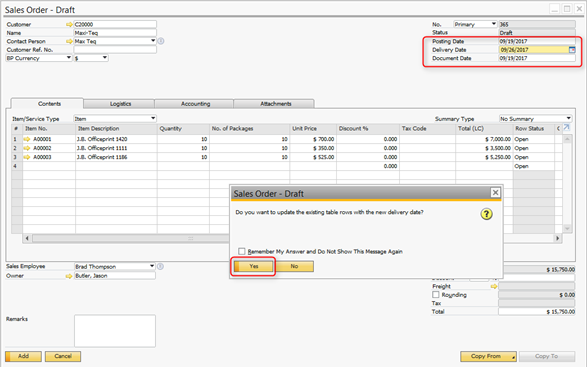Switch to the Logistics tab

pyautogui.click(x=120, y=104)
